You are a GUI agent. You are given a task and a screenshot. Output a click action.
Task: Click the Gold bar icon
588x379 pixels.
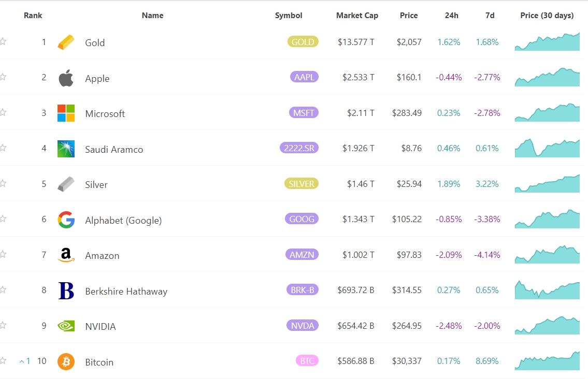tap(66, 42)
